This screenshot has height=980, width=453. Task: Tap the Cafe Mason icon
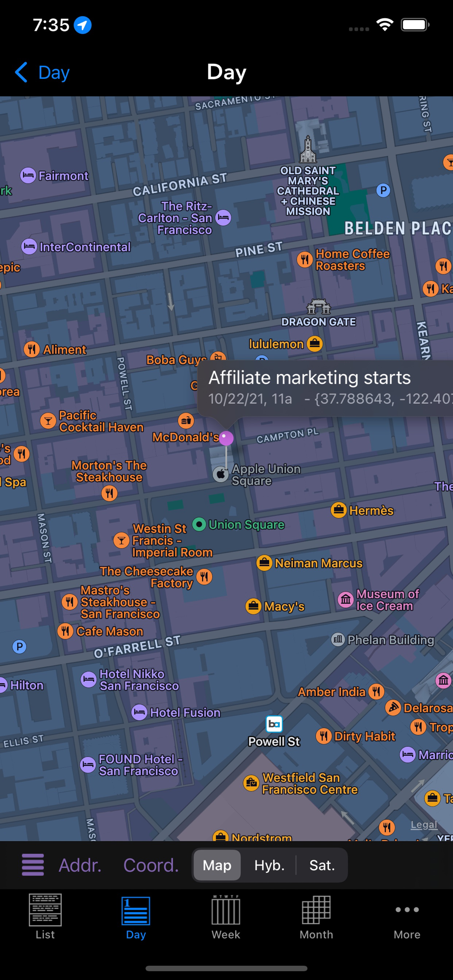coord(65,631)
